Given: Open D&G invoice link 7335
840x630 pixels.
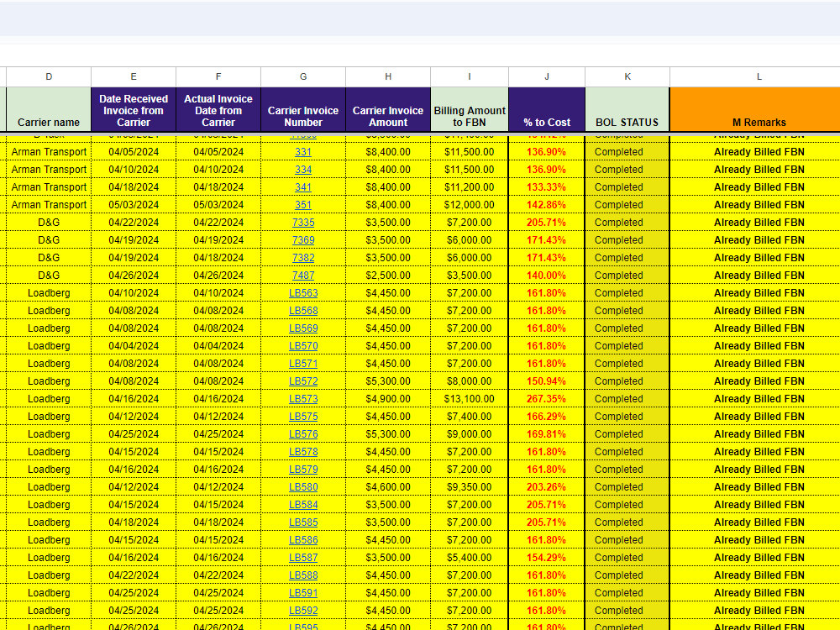Looking at the screenshot, I should [303, 223].
